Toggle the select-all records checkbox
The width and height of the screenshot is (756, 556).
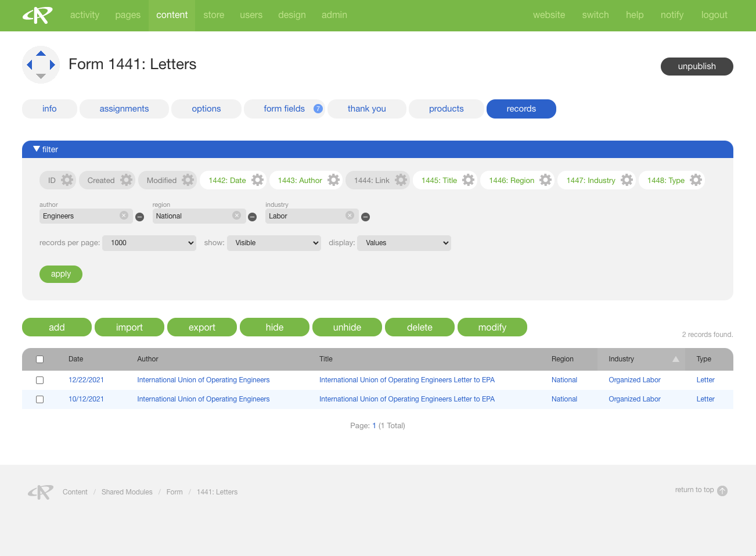[x=40, y=359]
